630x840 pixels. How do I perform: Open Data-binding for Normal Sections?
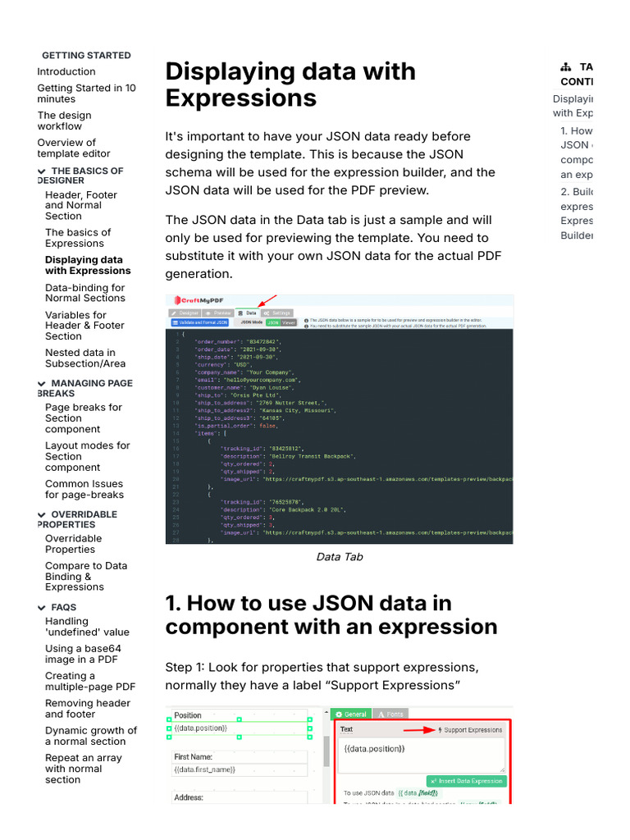(x=85, y=293)
